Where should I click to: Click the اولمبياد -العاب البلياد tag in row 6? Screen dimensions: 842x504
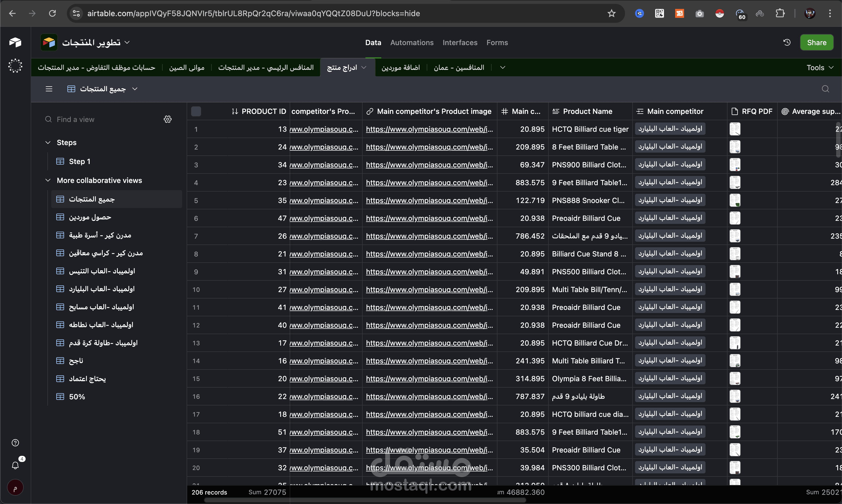coord(670,218)
